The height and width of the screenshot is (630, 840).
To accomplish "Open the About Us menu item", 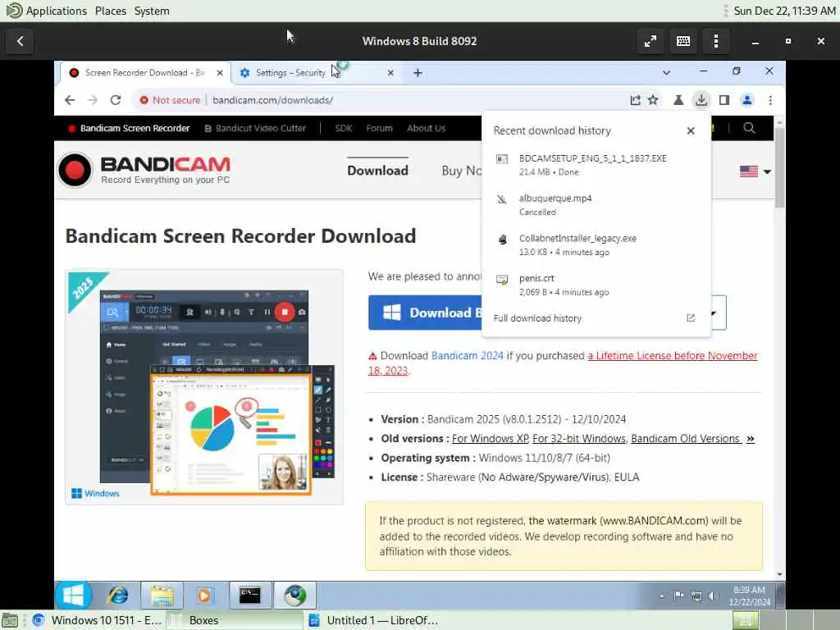I will pos(426,128).
